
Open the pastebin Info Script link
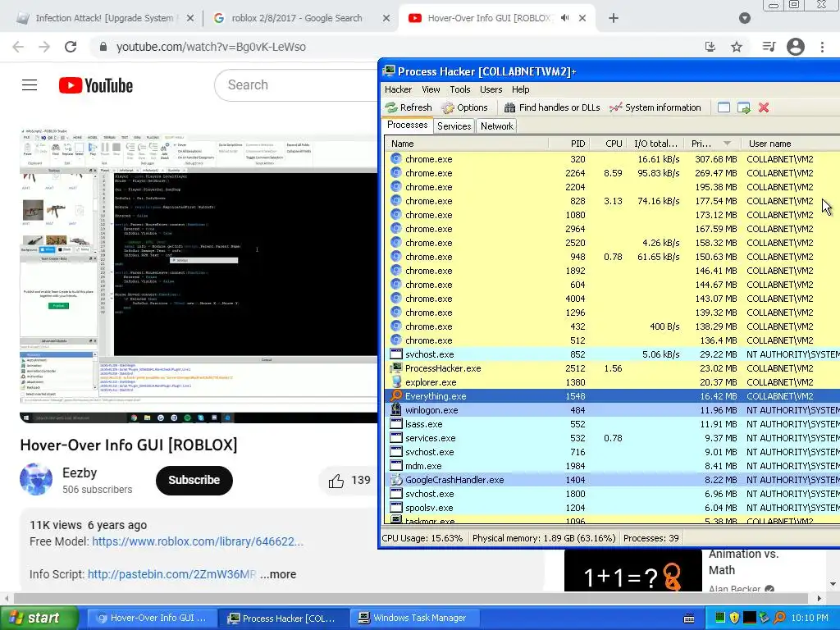click(171, 574)
